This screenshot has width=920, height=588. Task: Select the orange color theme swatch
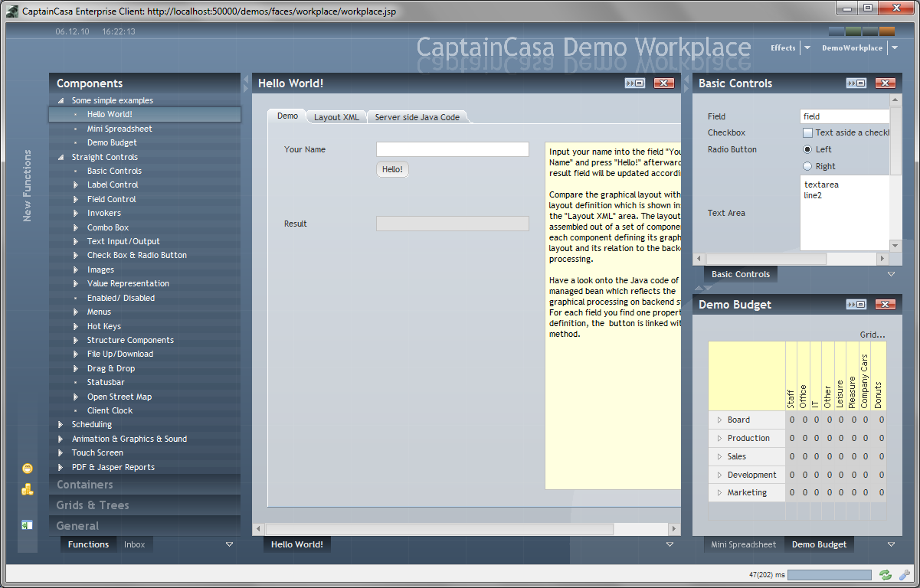[x=886, y=31]
